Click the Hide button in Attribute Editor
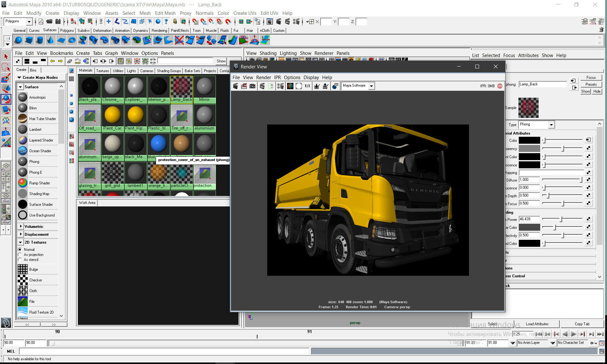 coord(597,91)
